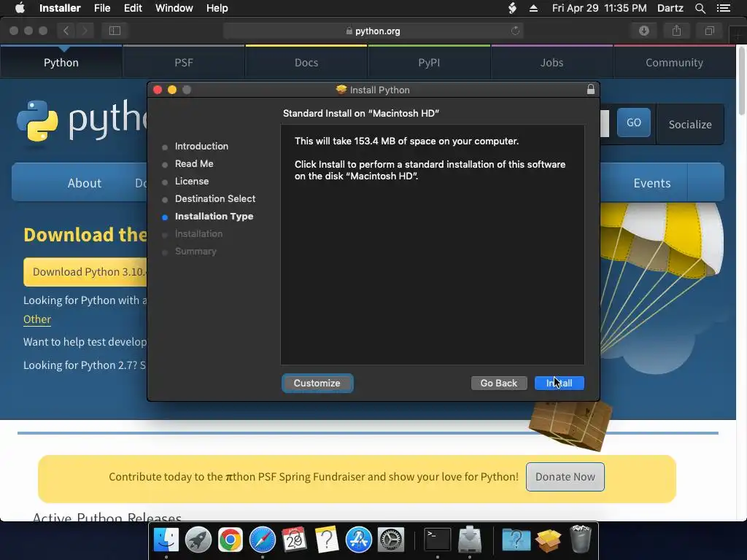Click the python.org address bar
Image resolution: width=747 pixels, height=560 pixels.
(373, 31)
